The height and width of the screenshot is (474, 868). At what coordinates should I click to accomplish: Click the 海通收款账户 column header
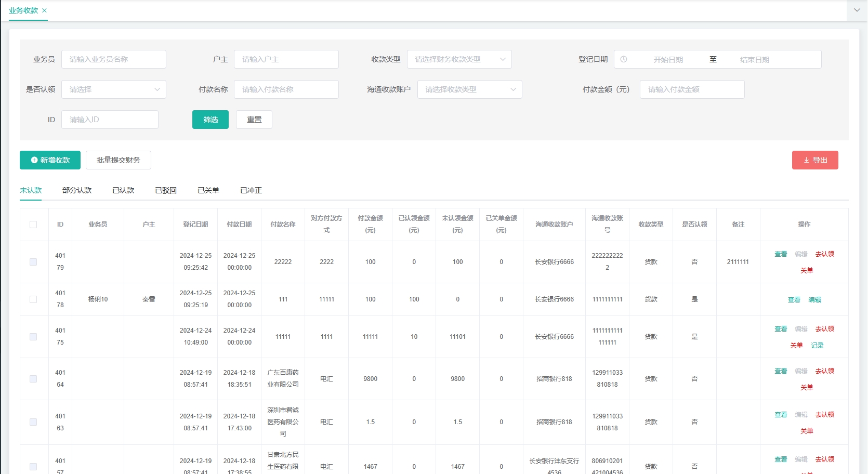coord(554,225)
